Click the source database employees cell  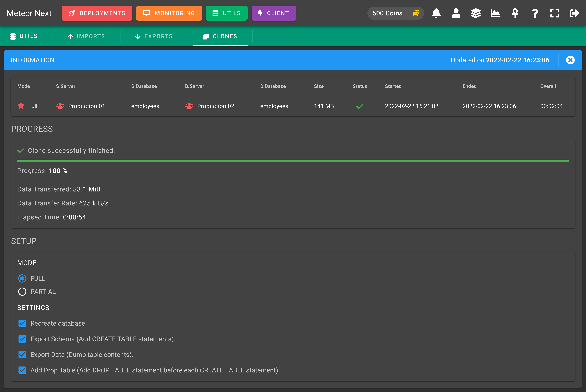(145, 106)
